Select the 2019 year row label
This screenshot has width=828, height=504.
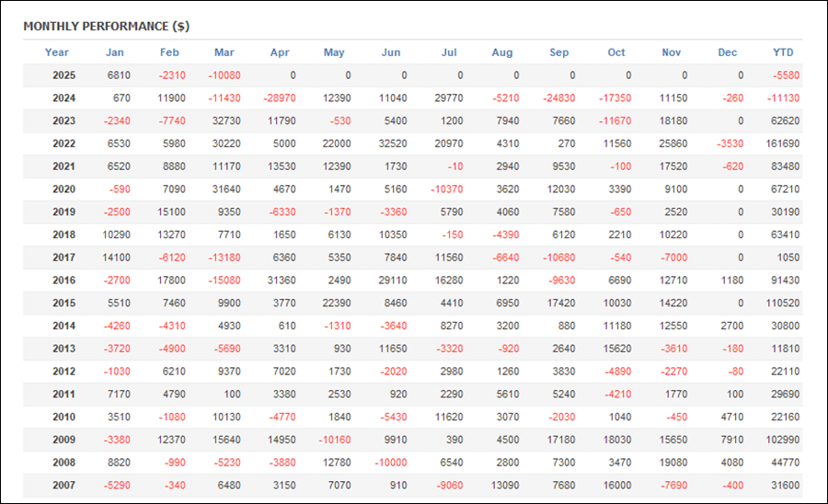pos(63,212)
